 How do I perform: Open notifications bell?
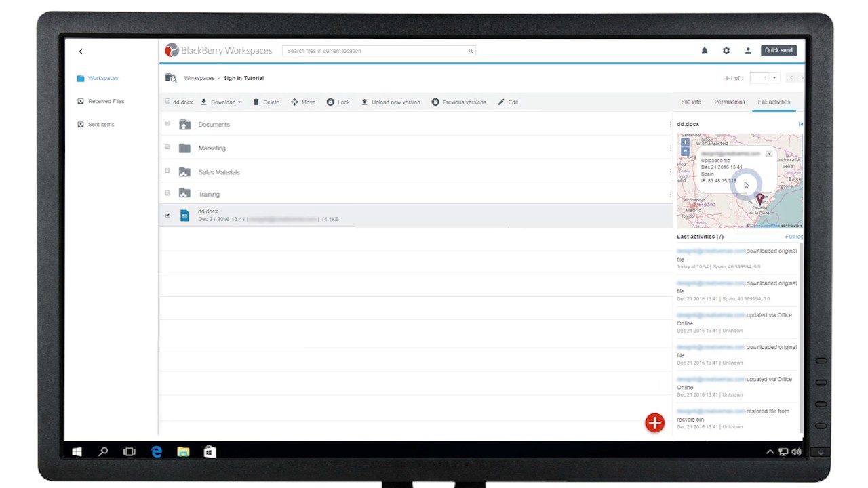click(704, 51)
